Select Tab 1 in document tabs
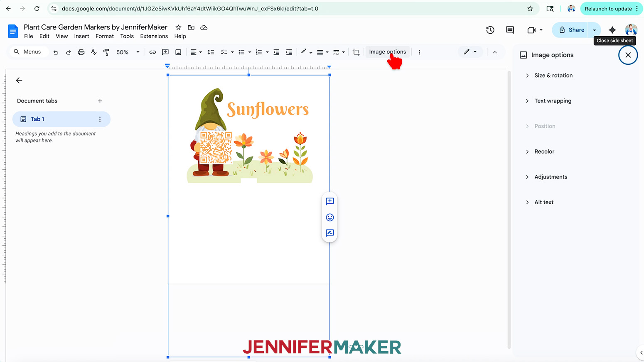Screen dimensions: 644x362 (x=61, y=119)
